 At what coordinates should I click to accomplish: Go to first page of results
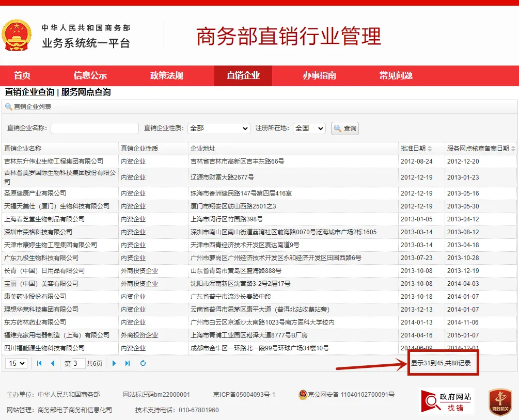click(39, 363)
